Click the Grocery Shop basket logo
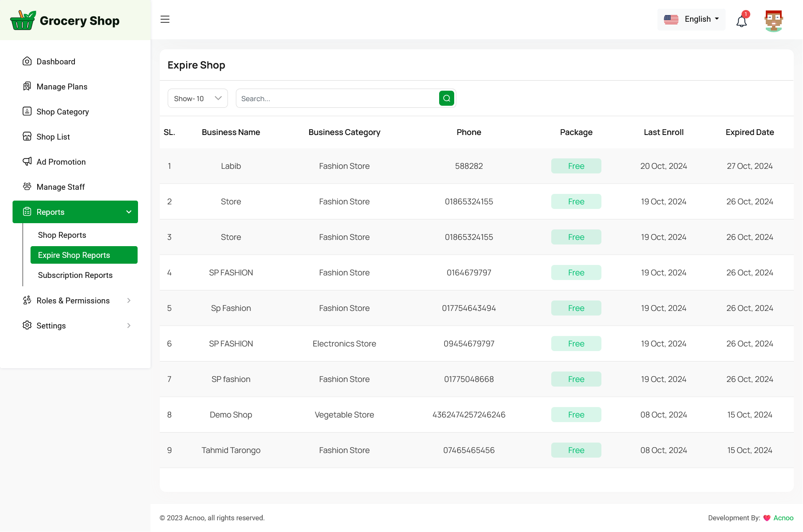803x532 pixels. coord(23,20)
